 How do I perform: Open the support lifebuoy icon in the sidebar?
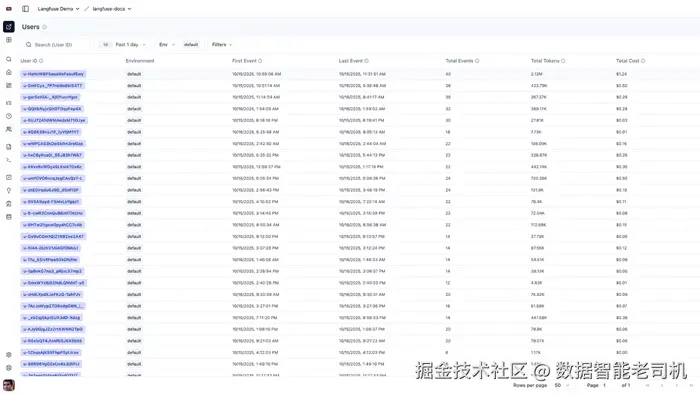pos(8,368)
